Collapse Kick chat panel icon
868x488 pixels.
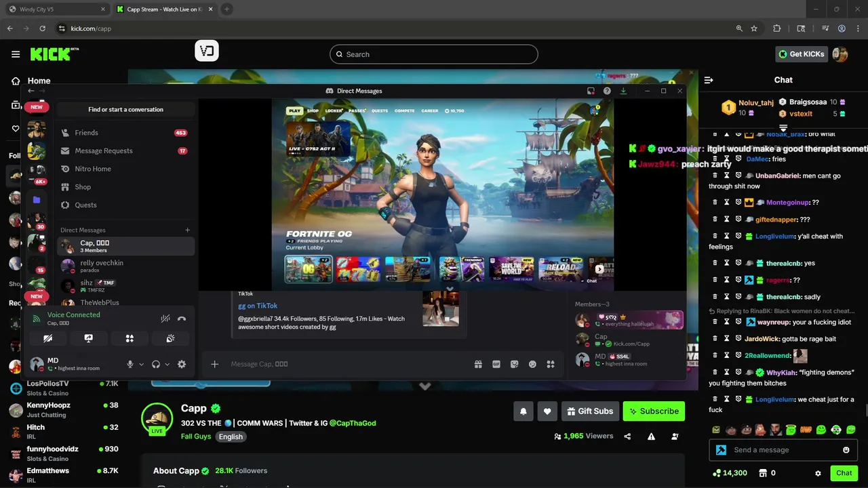tap(709, 80)
